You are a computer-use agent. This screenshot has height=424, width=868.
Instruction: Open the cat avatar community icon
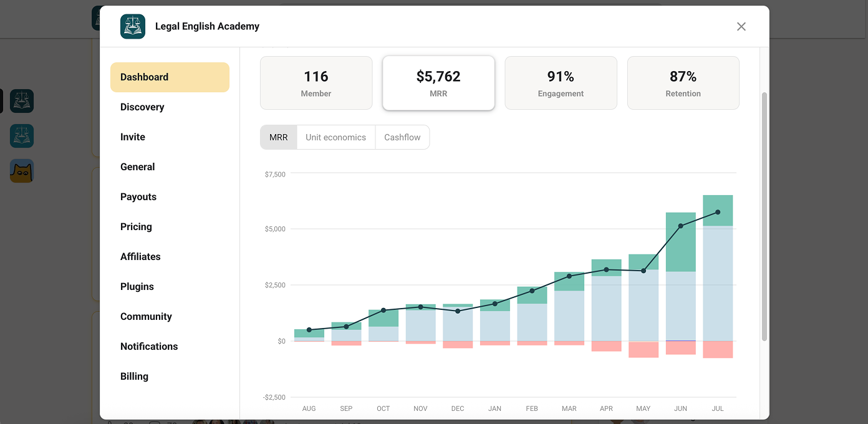point(22,171)
